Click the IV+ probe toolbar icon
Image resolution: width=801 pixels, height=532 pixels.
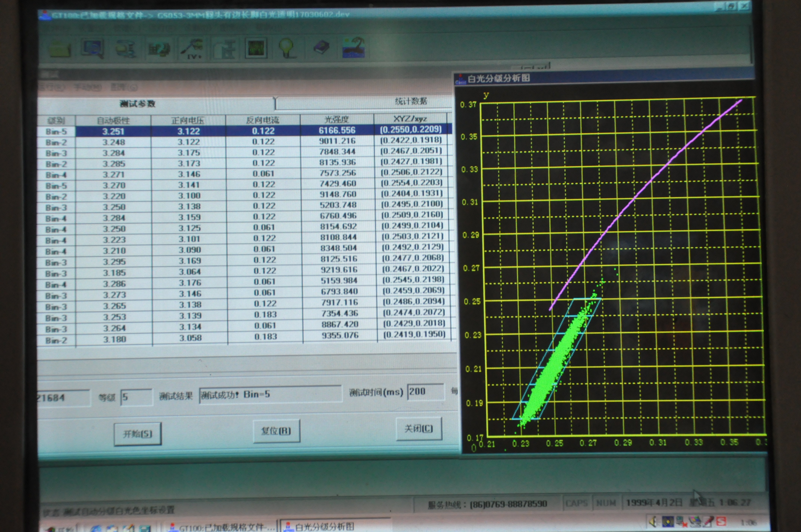[x=192, y=49]
